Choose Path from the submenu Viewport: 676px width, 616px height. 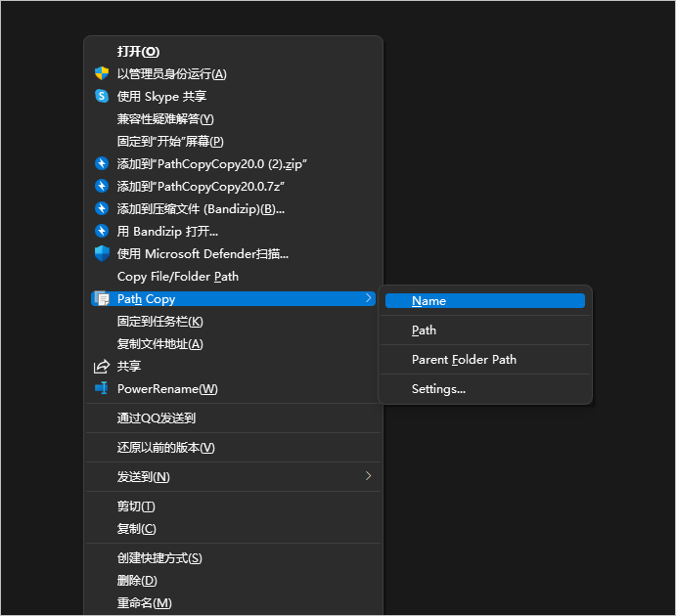424,330
